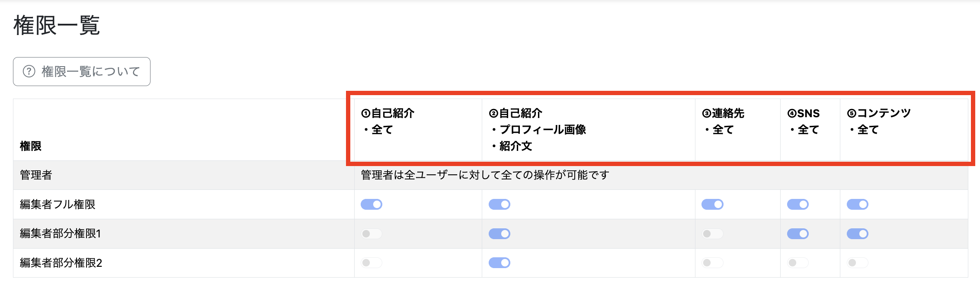Toggle ①自己紹介 全て for 編集者フル権限
Viewport: 980px width, 288px height.
point(372,205)
